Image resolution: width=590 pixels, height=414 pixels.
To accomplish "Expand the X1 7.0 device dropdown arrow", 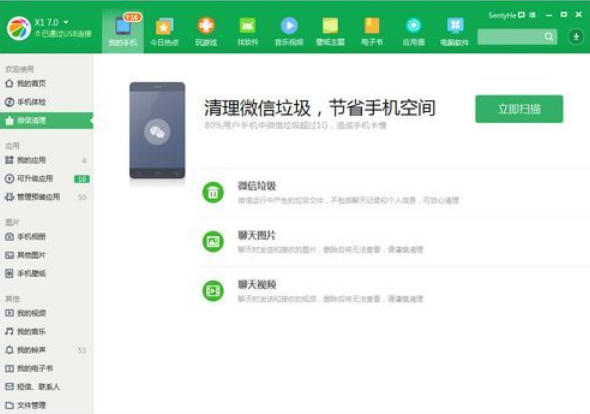I will (66, 22).
